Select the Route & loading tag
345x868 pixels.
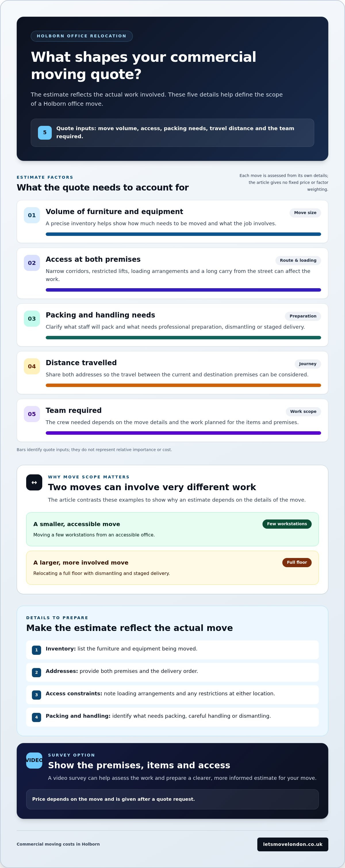pyautogui.click(x=298, y=260)
